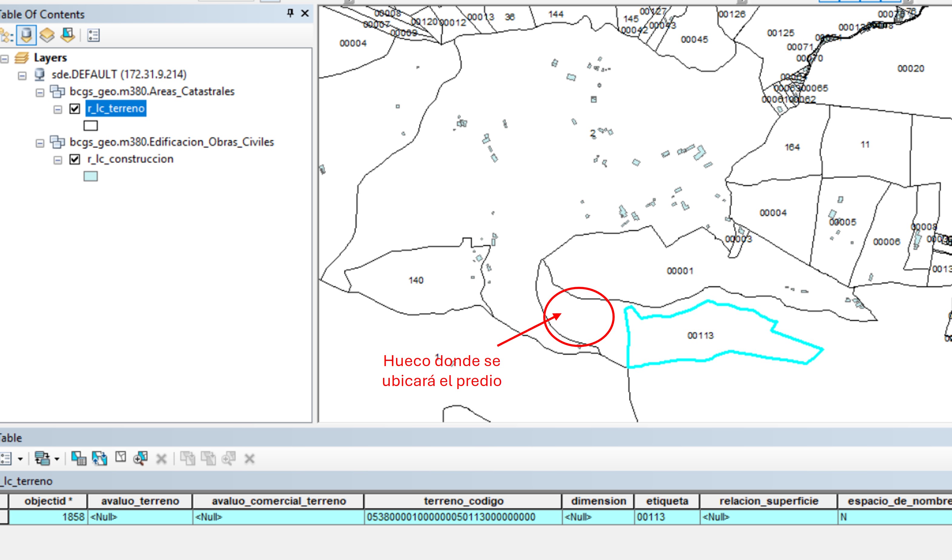Click the Layers data frame icon

pyautogui.click(x=21, y=58)
